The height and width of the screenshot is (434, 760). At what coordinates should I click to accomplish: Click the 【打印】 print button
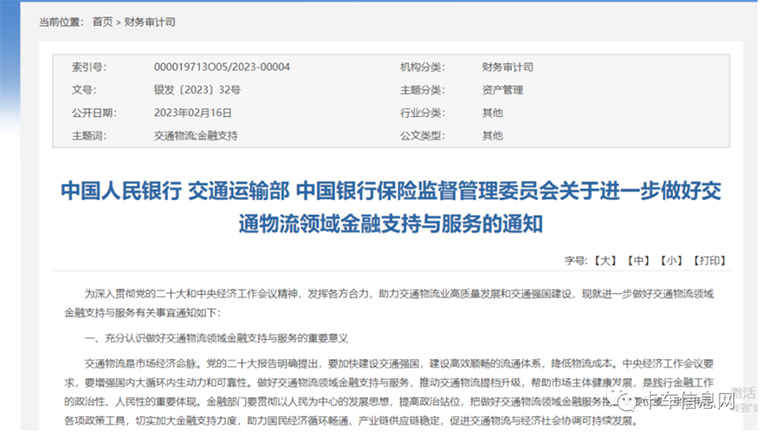(708, 260)
